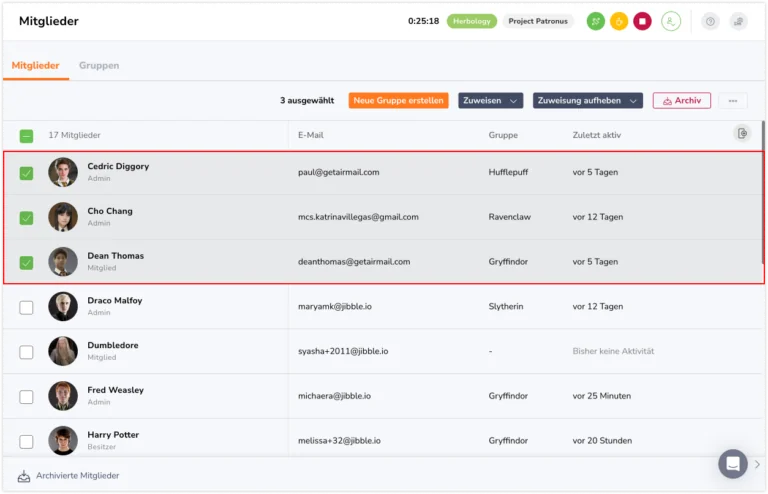Click the Hufflepuff group cell
The height and width of the screenshot is (494, 768).
508,172
